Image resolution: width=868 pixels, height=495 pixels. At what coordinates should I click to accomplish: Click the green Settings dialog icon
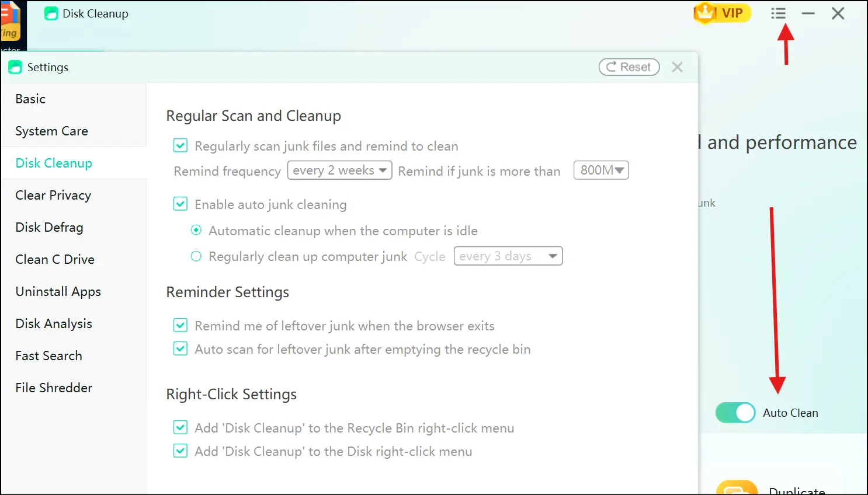[15, 67]
